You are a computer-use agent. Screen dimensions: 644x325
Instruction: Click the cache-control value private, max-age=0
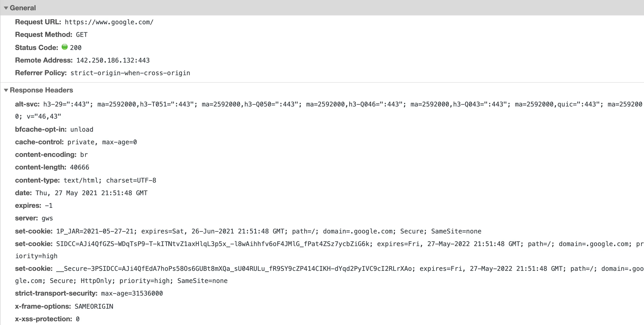102,142
